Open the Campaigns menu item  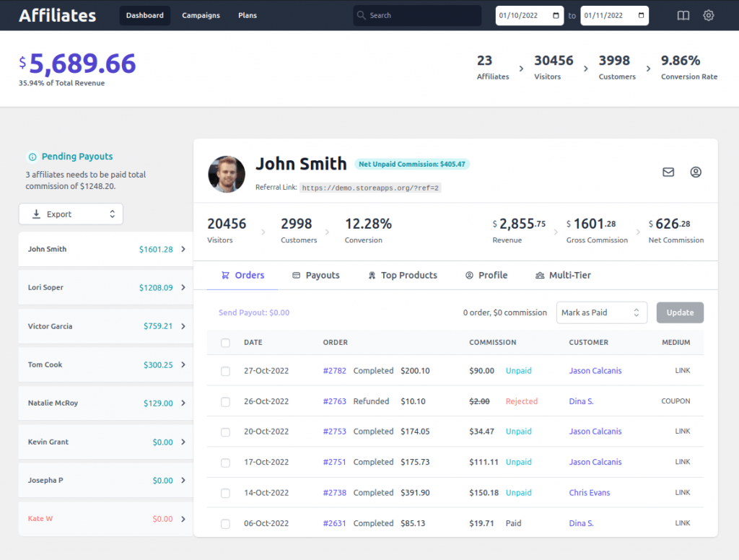[201, 14]
